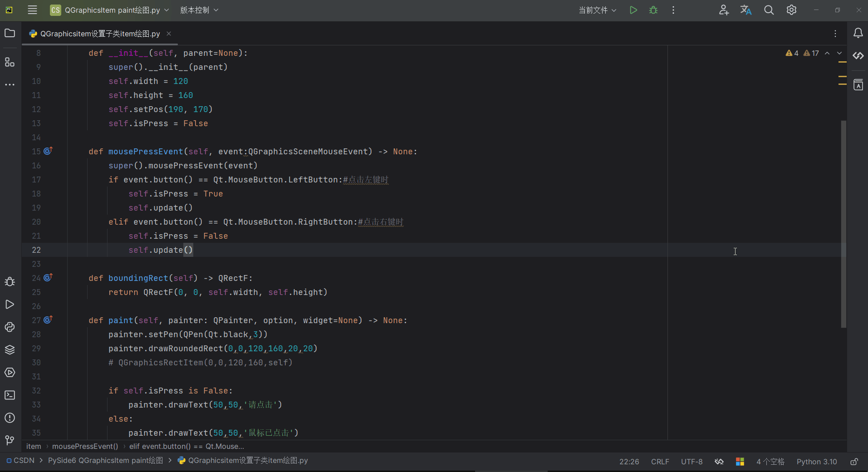Open the Python Packages panel
The image size is (868, 472).
(x=9, y=350)
